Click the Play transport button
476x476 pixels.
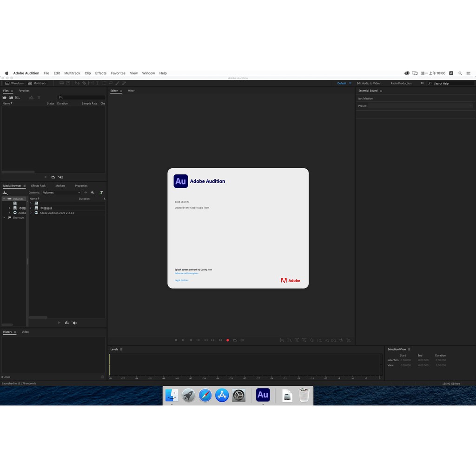click(183, 340)
